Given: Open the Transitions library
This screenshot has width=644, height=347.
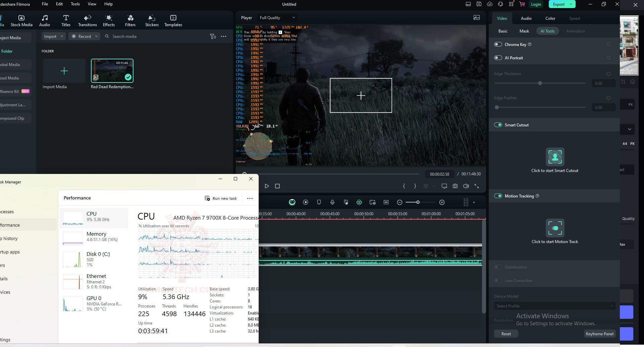Looking at the screenshot, I should 87,20.
